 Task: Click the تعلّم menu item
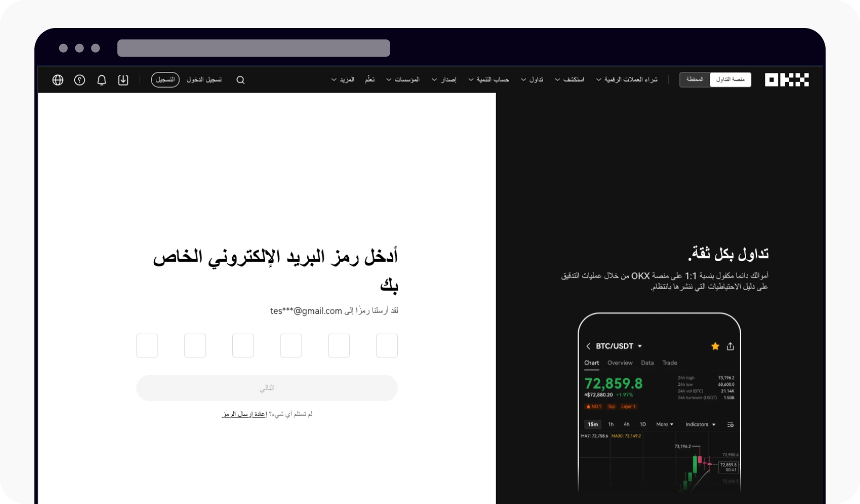(370, 79)
